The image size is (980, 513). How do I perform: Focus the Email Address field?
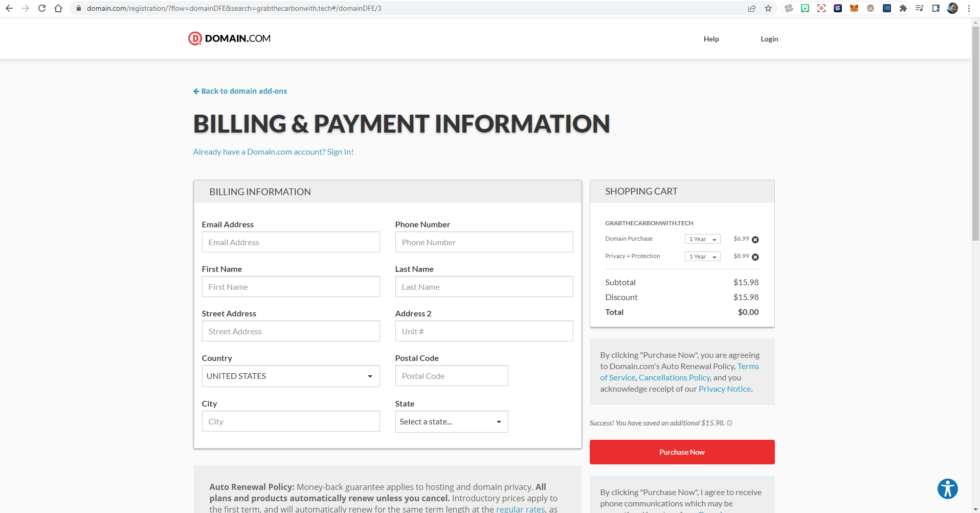click(x=291, y=242)
